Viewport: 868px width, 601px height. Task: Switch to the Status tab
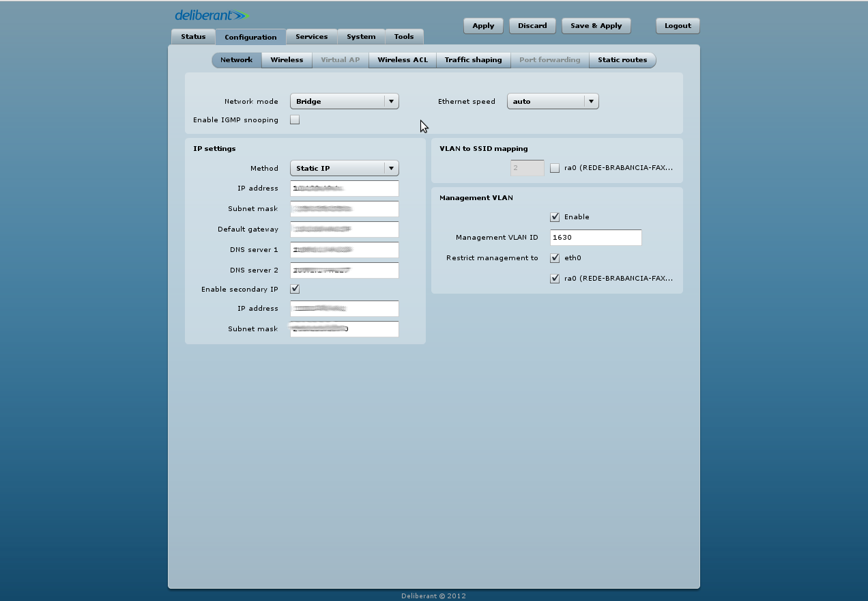(x=193, y=37)
